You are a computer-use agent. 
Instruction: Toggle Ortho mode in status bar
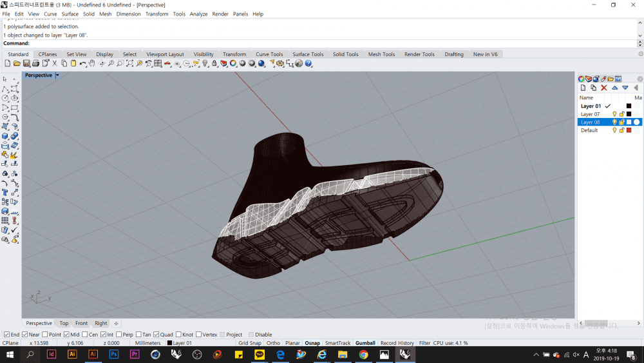click(x=273, y=343)
